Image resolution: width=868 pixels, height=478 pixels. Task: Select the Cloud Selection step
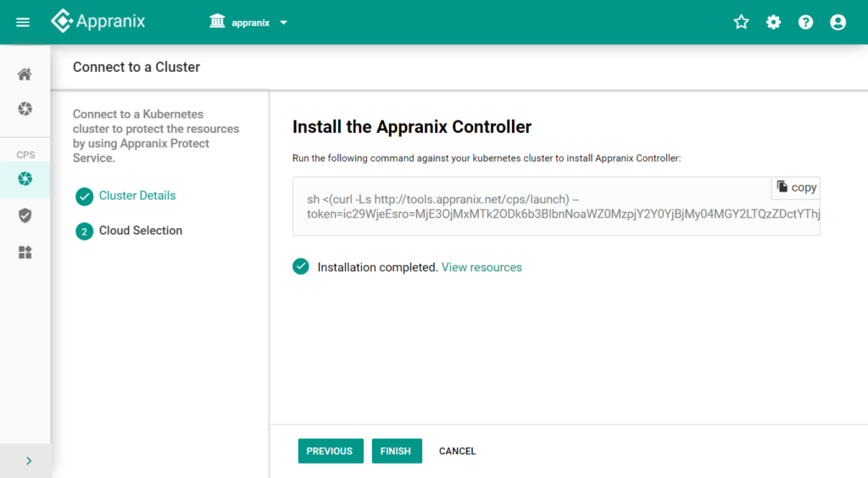[141, 231]
